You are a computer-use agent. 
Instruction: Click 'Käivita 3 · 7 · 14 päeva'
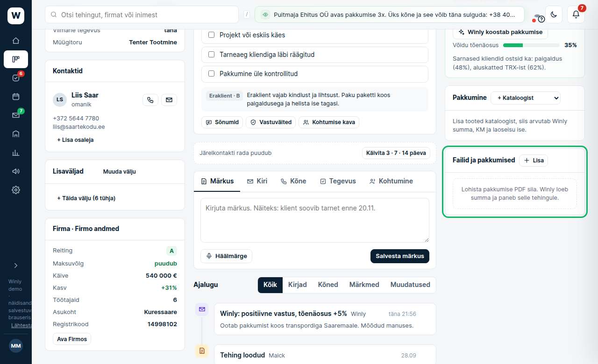pyautogui.click(x=396, y=153)
